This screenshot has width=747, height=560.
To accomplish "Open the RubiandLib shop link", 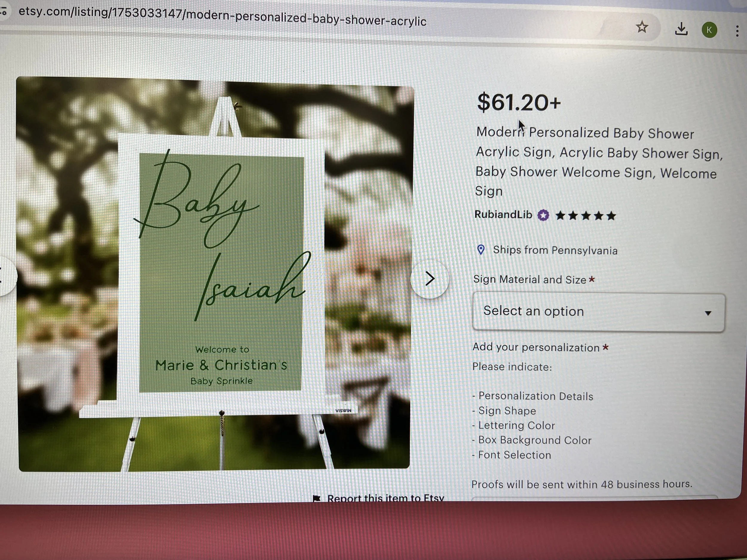I will (503, 214).
